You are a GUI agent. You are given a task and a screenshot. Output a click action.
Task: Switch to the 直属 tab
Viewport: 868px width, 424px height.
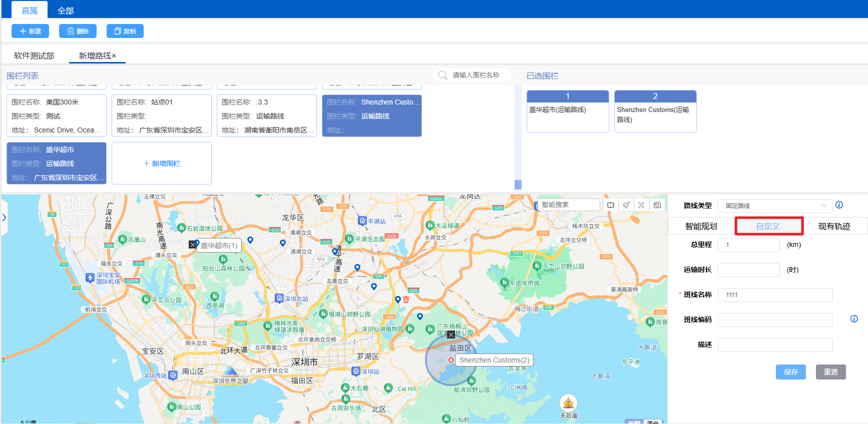coord(30,10)
